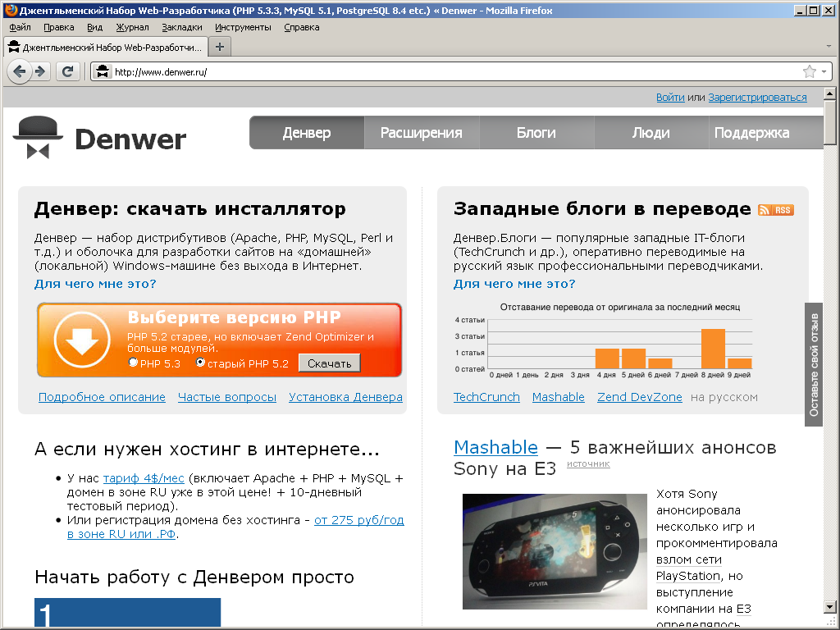Open the Подробное описание link
Viewport: 840px width, 630px height.
(x=102, y=397)
